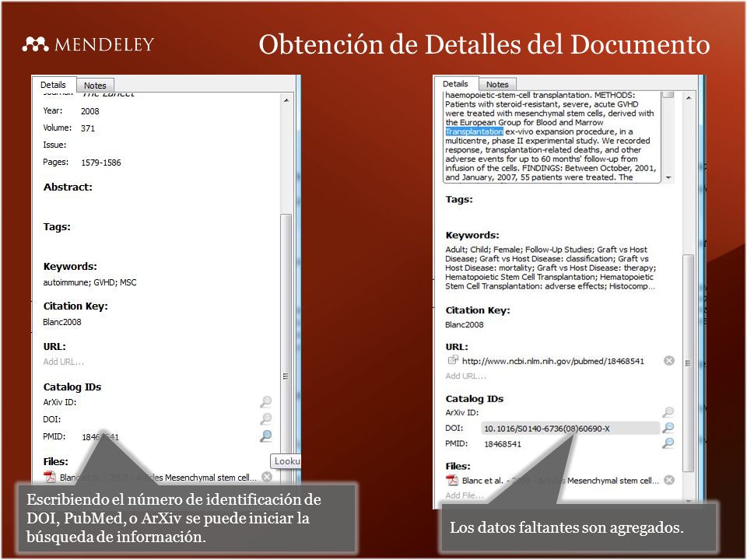Click the ArXiv ID lookup icon in the right panel
The width and height of the screenshot is (747, 560).
click(668, 412)
